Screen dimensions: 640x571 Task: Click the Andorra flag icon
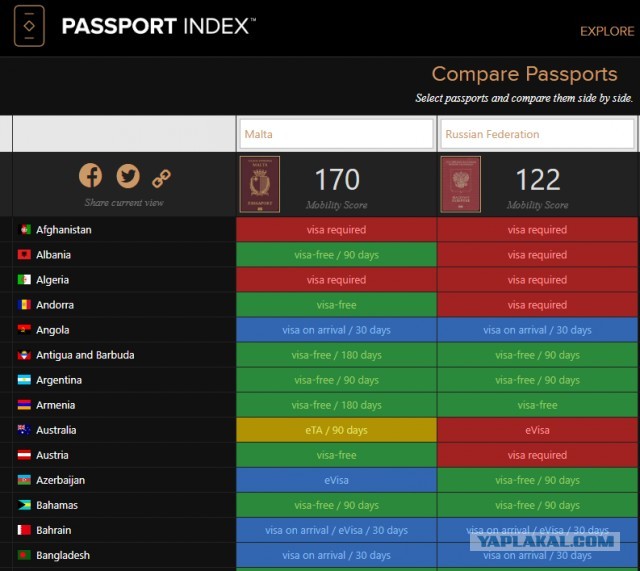24,305
